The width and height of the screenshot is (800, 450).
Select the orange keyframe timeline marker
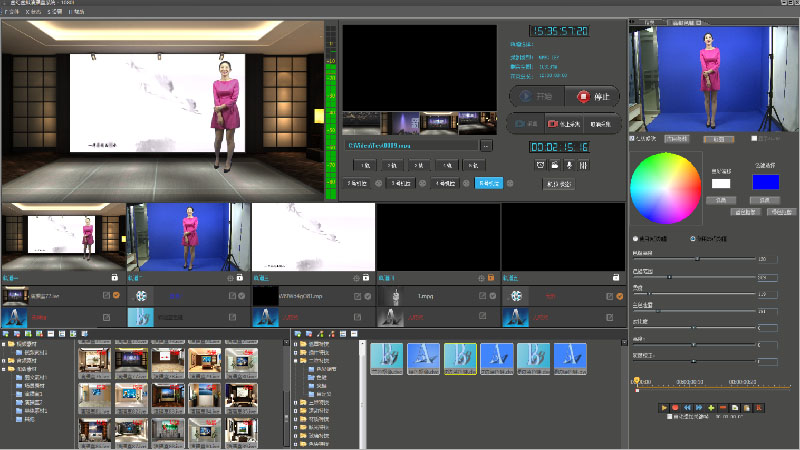point(636,381)
